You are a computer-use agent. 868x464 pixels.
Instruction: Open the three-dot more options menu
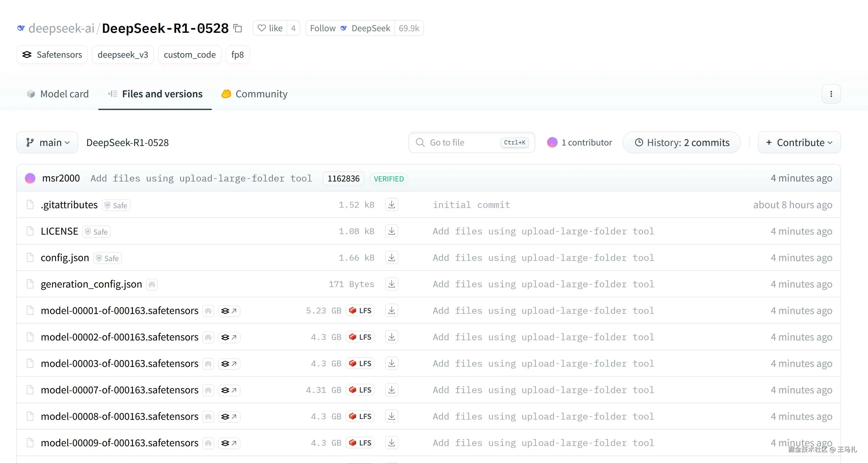point(831,94)
